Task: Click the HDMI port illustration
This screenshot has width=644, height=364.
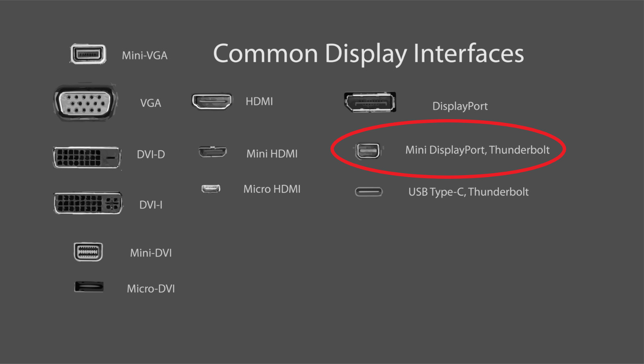Action: 212,101
